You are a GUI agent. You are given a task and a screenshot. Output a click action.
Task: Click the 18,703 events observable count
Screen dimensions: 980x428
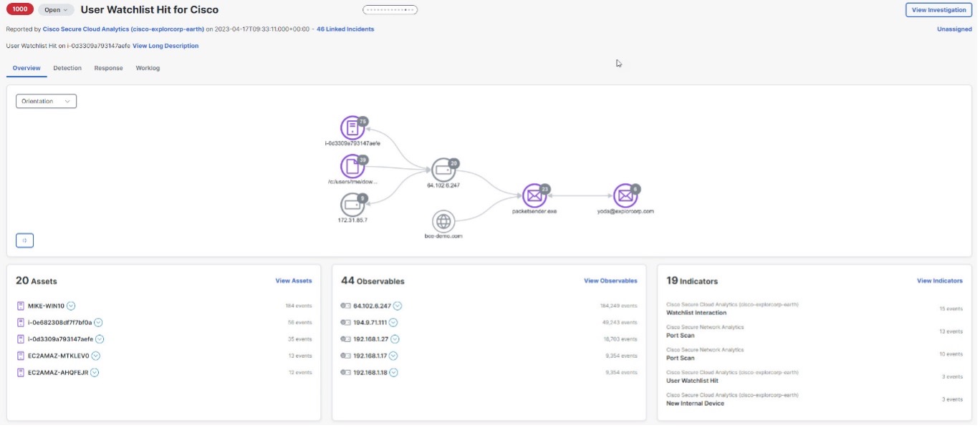pos(620,339)
